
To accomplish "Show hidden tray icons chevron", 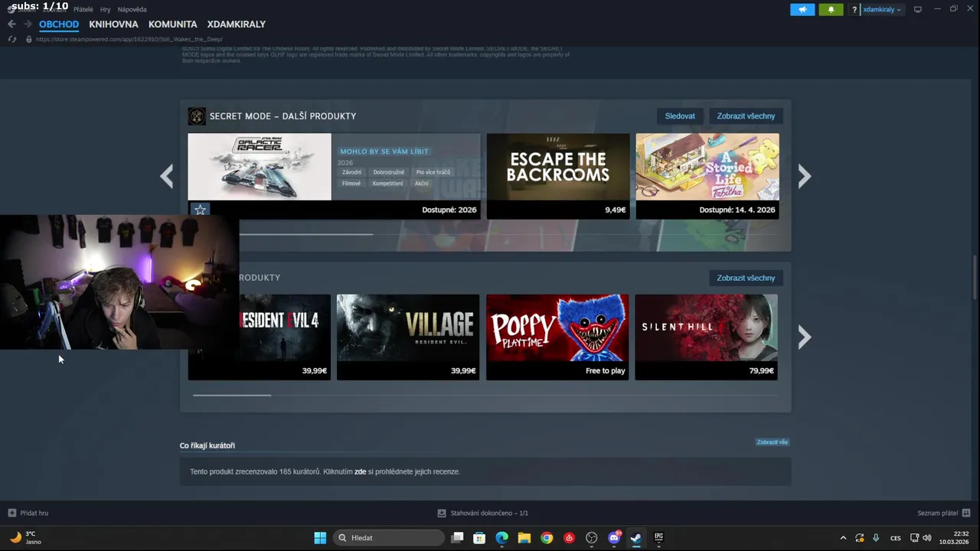I will pos(843,538).
